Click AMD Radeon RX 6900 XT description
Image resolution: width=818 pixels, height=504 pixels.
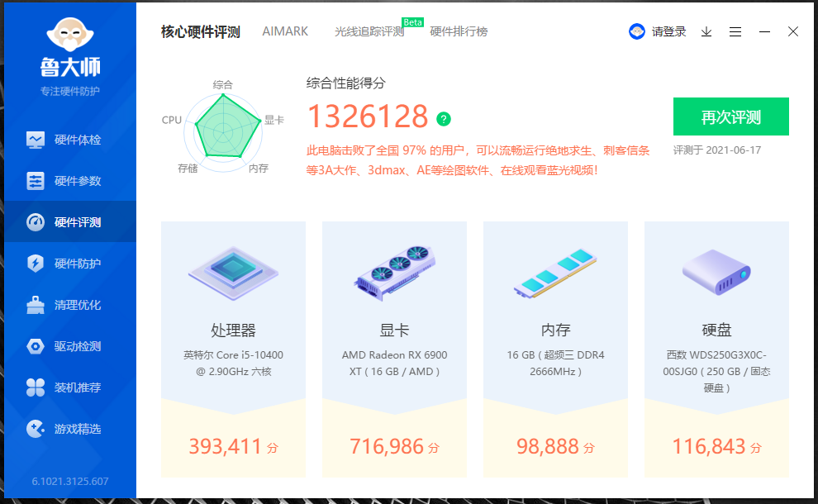(x=394, y=364)
